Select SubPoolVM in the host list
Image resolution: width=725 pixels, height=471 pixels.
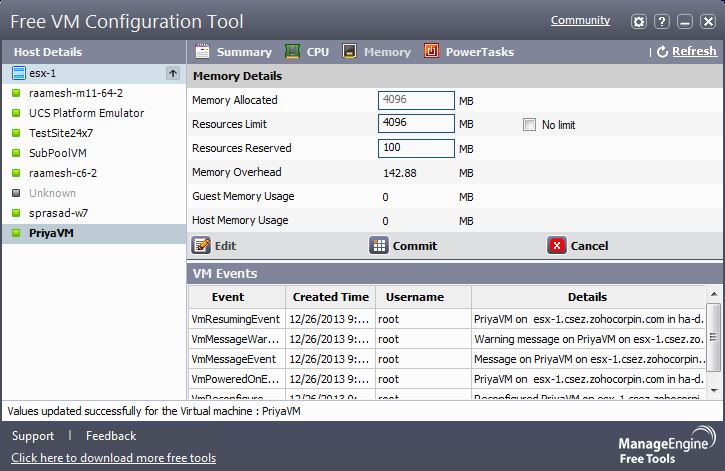tap(94, 153)
